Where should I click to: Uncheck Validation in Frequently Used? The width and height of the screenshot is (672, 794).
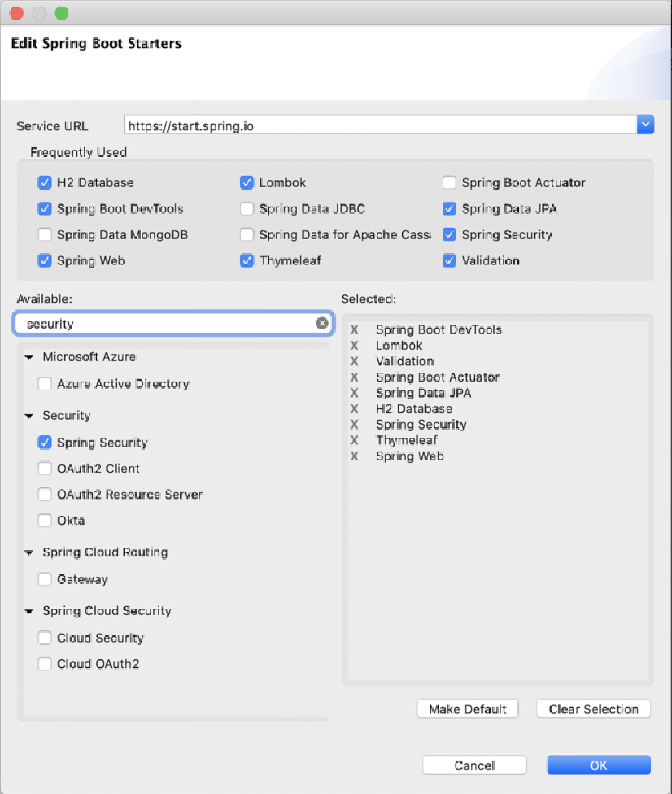[449, 260]
